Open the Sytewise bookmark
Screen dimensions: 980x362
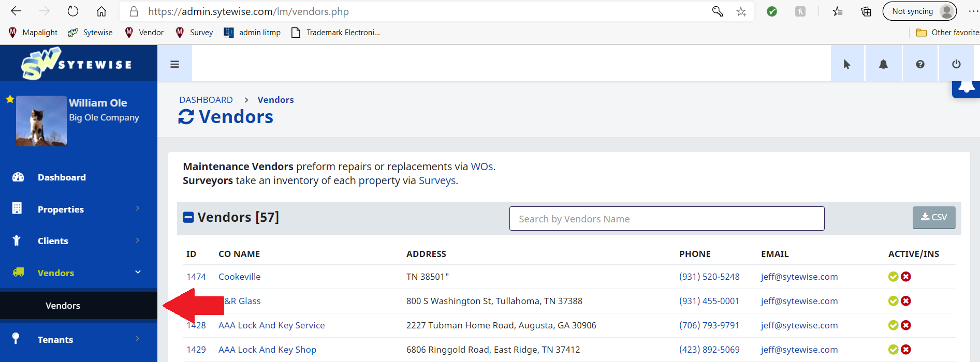point(90,32)
